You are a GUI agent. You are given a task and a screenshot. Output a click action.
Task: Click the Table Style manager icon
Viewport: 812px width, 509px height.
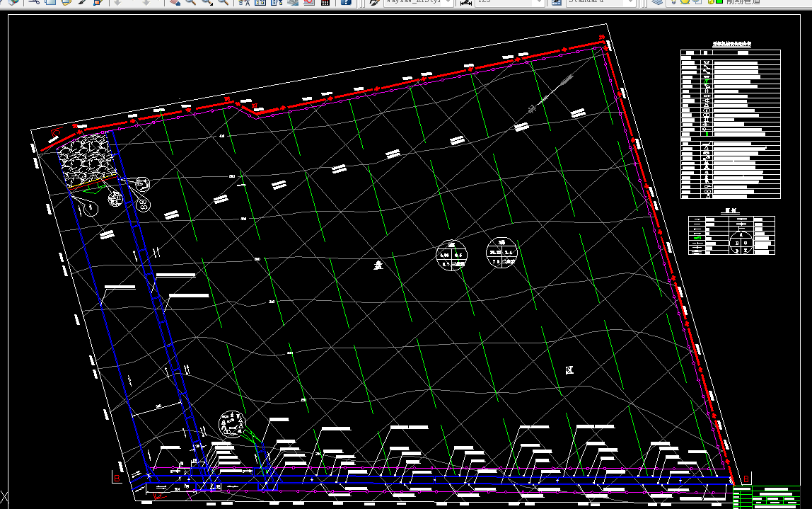click(x=557, y=2)
